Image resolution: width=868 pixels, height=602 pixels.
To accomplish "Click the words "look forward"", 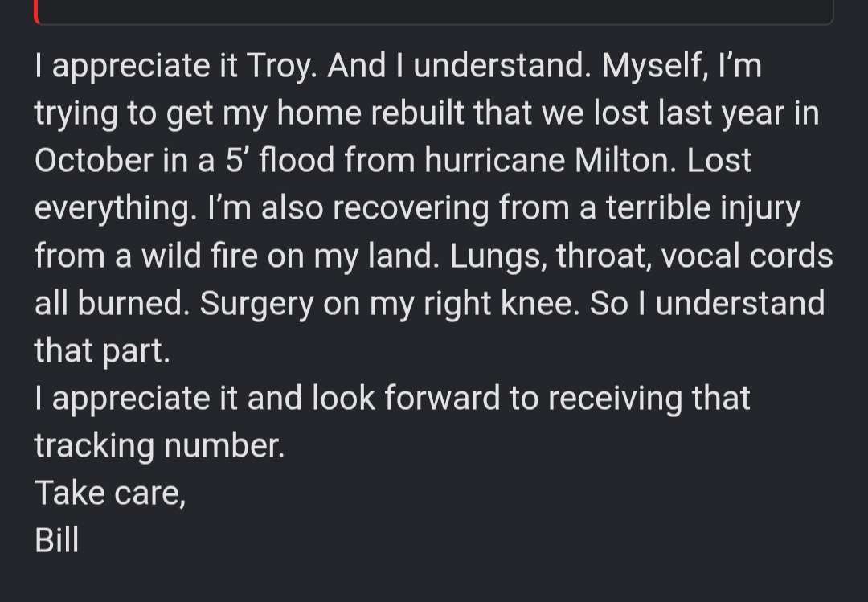I will 406,399.
